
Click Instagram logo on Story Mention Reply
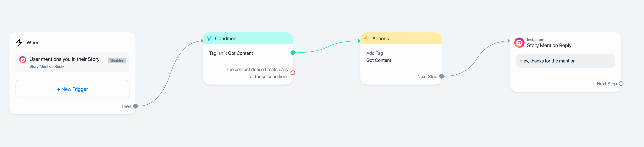tap(519, 43)
